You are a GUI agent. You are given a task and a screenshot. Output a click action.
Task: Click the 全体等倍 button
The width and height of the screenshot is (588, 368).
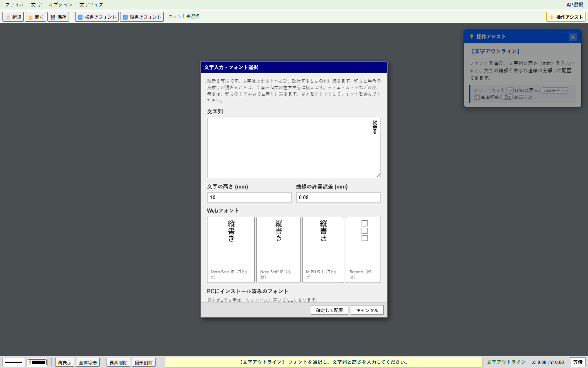tap(88, 362)
